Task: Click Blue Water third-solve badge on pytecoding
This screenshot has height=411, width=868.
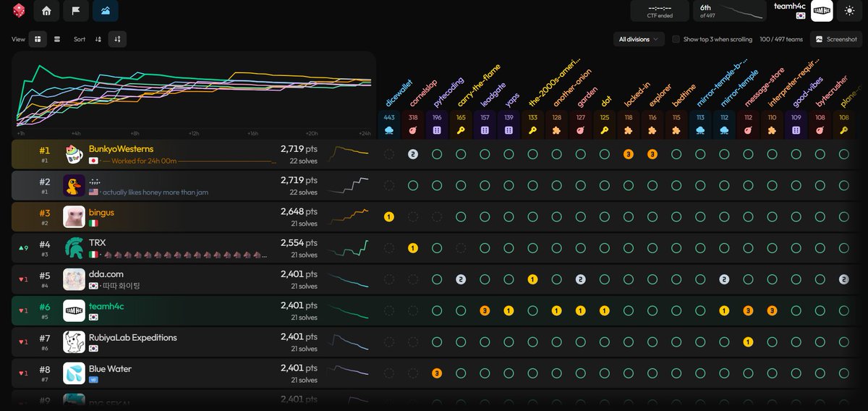Action: coord(437,373)
